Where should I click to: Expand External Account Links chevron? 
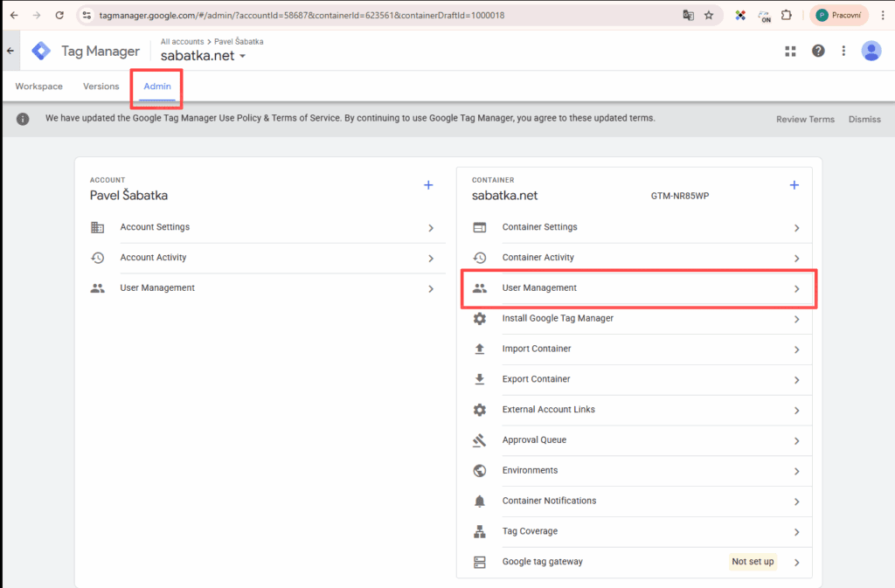797,411
